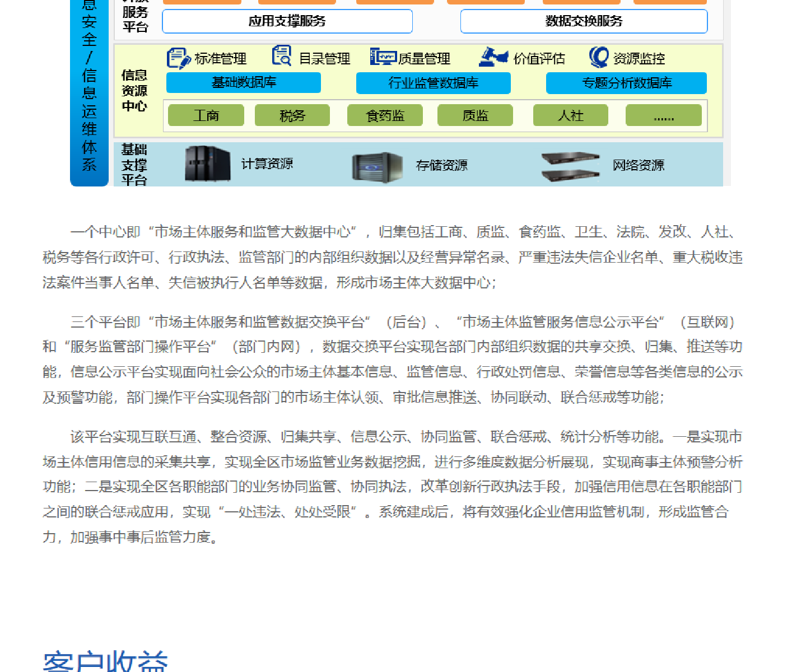The height and width of the screenshot is (672, 792).
Task: Click the paragraph beginning 一个中心即
Action: [x=393, y=257]
